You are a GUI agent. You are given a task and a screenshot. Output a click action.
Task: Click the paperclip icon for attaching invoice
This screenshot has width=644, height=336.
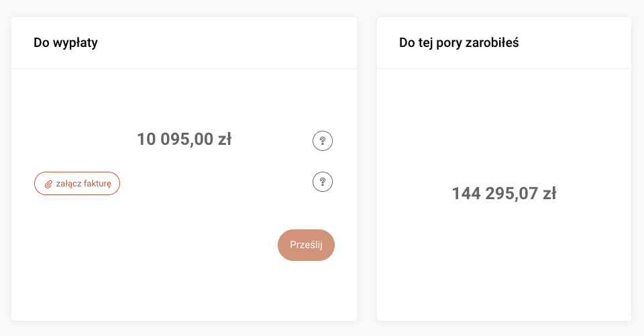point(48,183)
